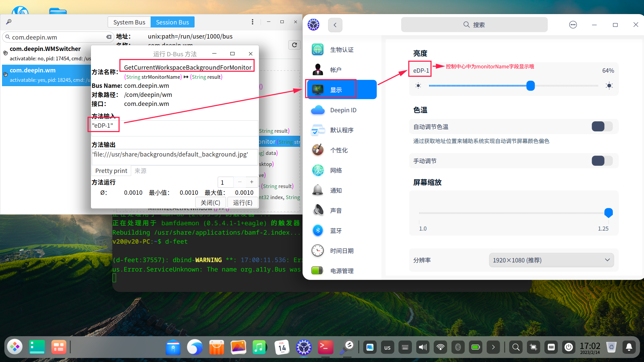Screen dimensions: 644x362
Task: Open 显示 settings in the sidebar
Action: coord(336,89)
